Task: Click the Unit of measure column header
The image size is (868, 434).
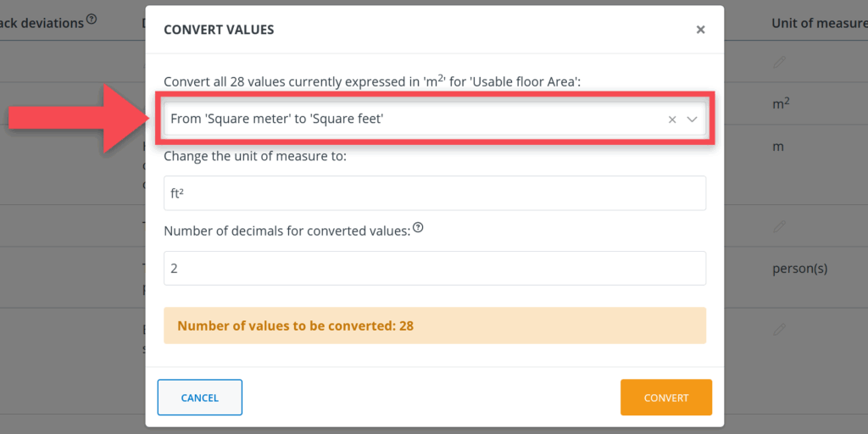Action: 818,24
